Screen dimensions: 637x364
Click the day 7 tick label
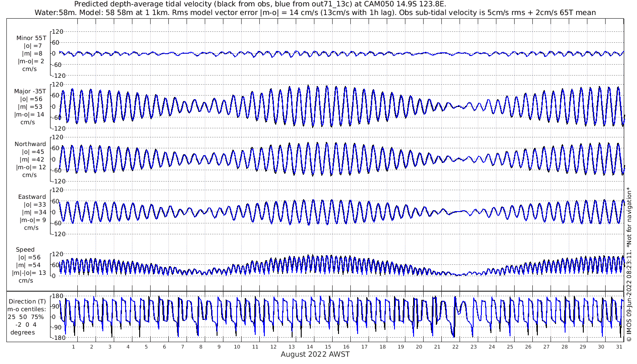coord(182,346)
